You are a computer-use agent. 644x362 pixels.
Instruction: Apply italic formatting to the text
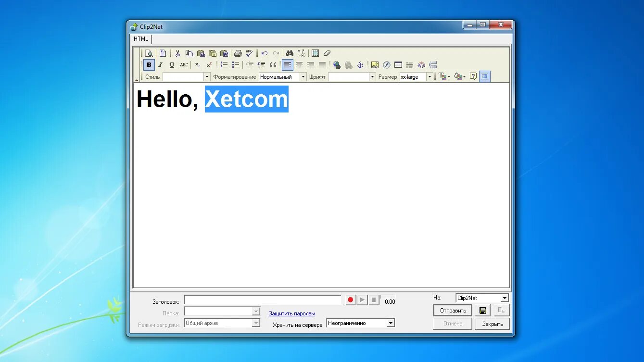[160, 64]
